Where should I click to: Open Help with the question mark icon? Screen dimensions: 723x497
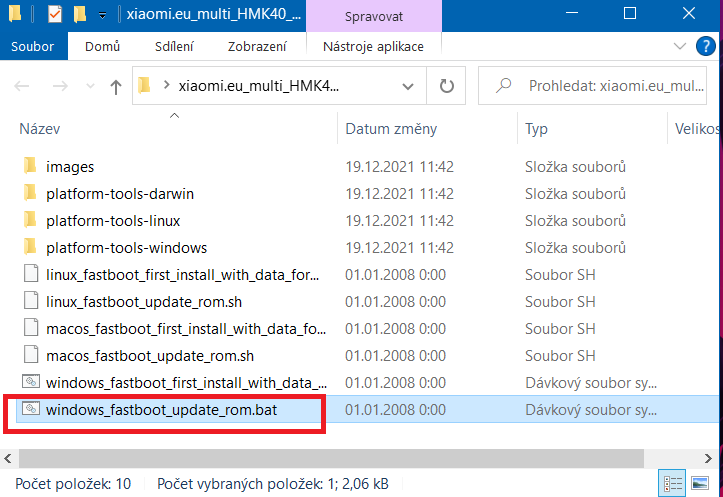point(705,46)
